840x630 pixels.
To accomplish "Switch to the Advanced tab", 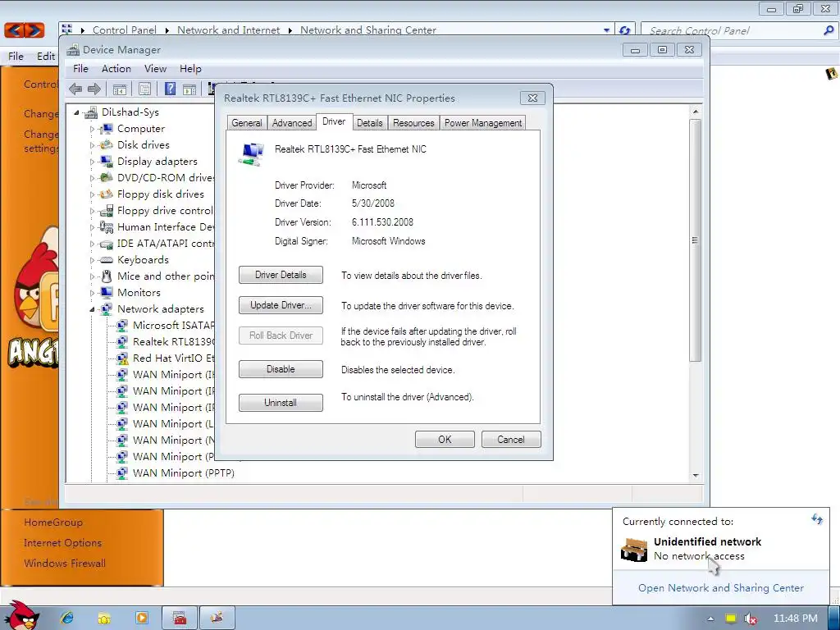I will tap(292, 123).
